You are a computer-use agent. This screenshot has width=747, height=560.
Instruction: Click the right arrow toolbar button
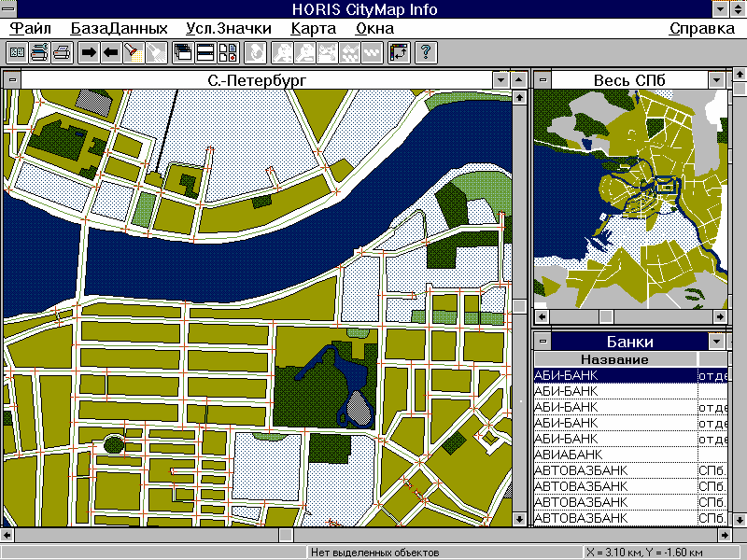pos(89,52)
